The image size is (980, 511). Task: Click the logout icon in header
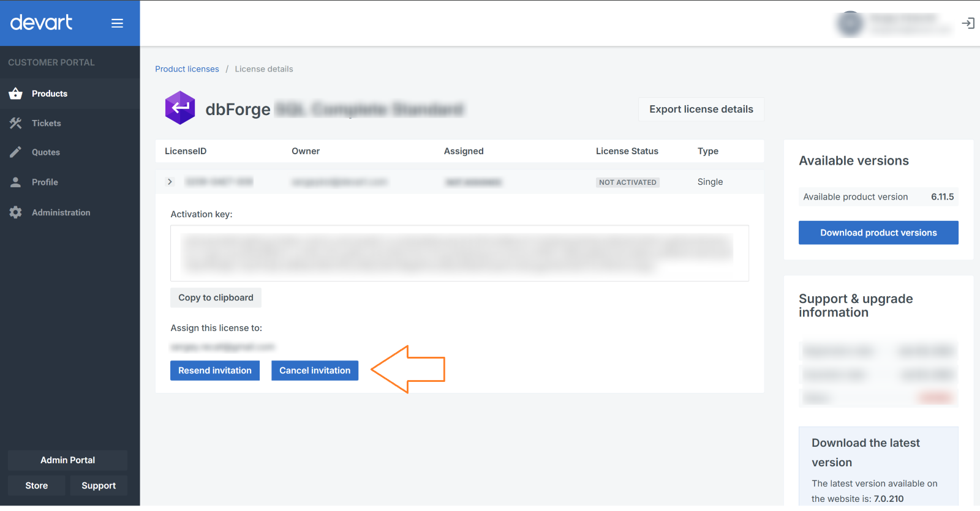coord(968,23)
